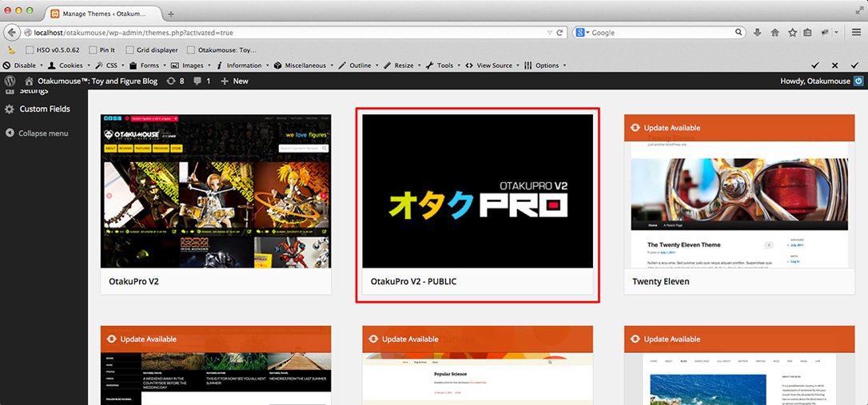The image size is (868, 405).
Task: Open the Downloads arrow icon
Action: (x=757, y=33)
